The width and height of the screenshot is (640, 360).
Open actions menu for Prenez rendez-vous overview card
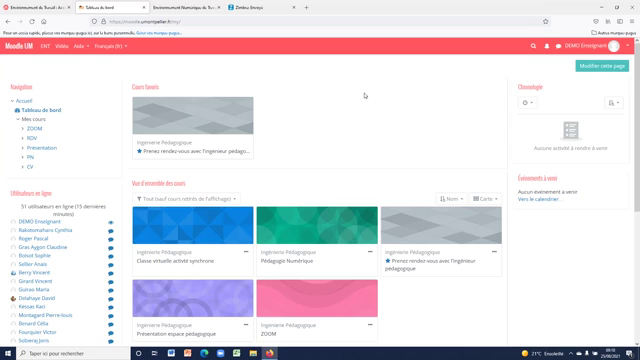494,252
